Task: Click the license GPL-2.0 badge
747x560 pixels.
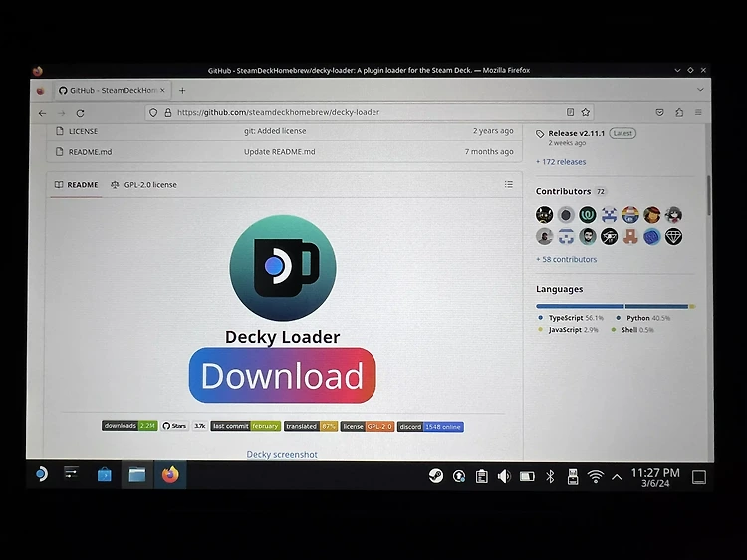Action: click(x=368, y=427)
